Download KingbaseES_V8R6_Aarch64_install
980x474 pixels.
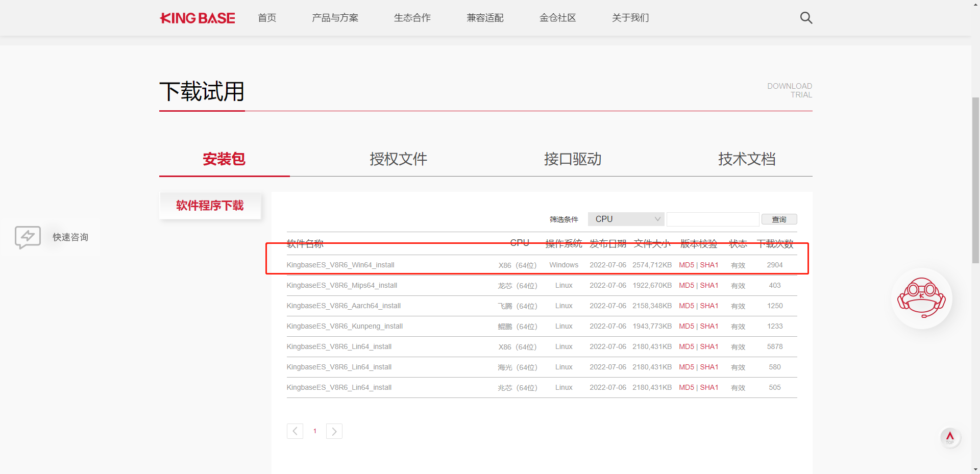coord(344,306)
